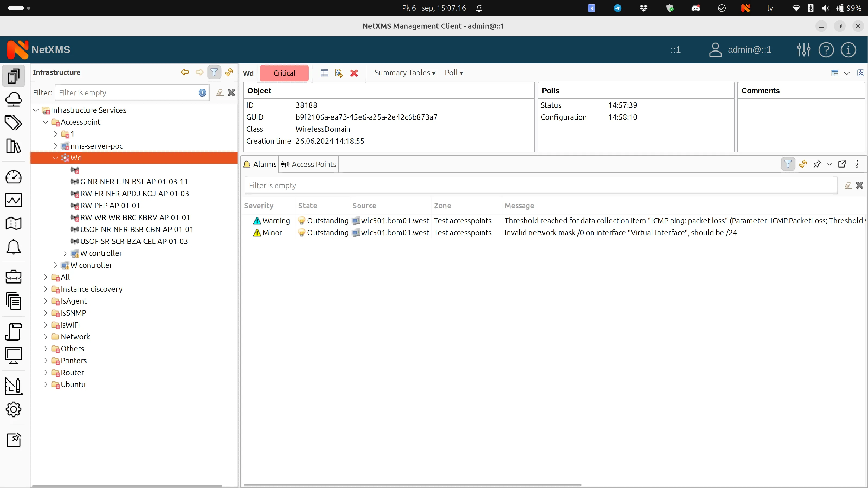
Task: Toggle the Infrastructure filter funnel icon
Action: [x=214, y=72]
